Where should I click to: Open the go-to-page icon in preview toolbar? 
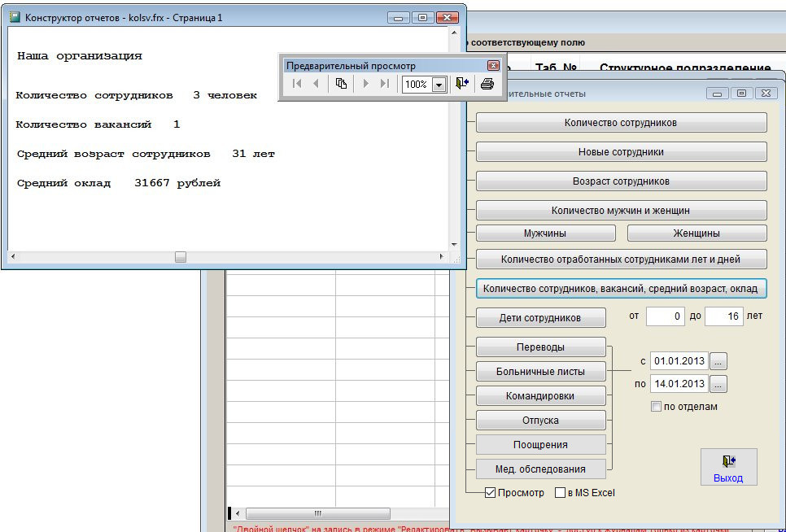pos(341,84)
